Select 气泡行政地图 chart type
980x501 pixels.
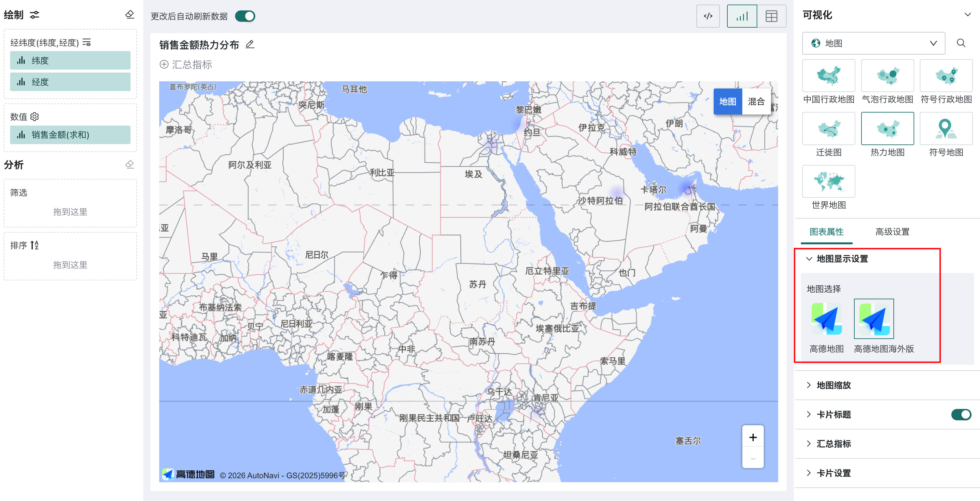(887, 75)
